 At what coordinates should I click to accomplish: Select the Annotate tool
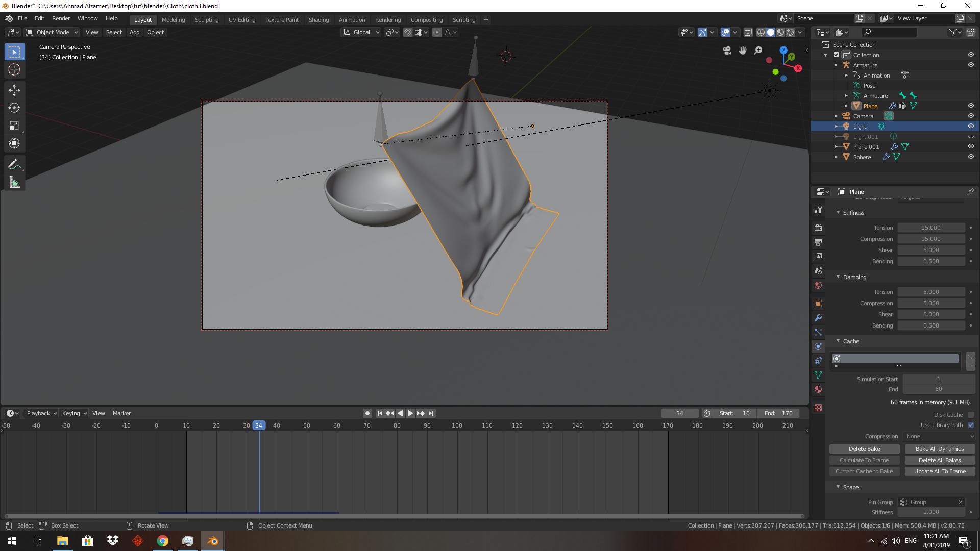tap(14, 164)
